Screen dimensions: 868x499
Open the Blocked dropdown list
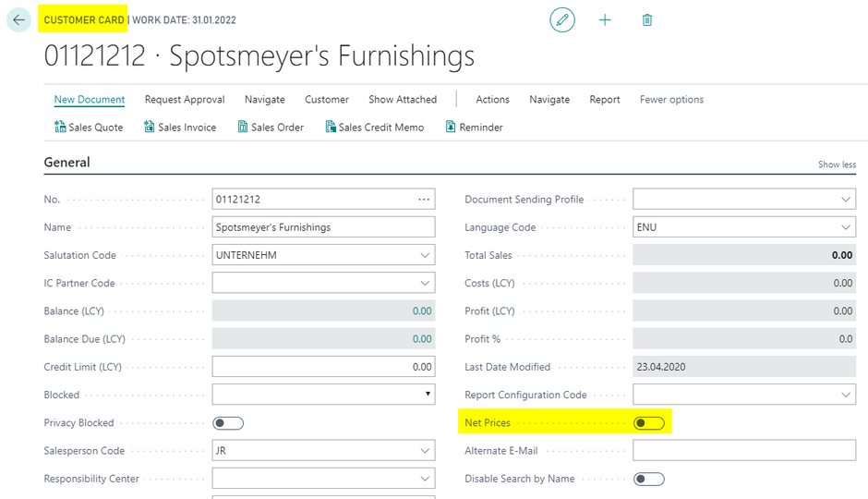click(x=427, y=395)
